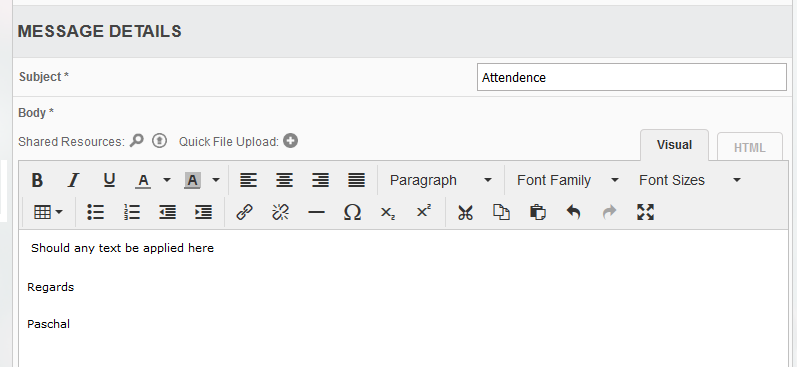797x367 pixels.
Task: Open the text color dropdown arrow
Action: [x=167, y=180]
